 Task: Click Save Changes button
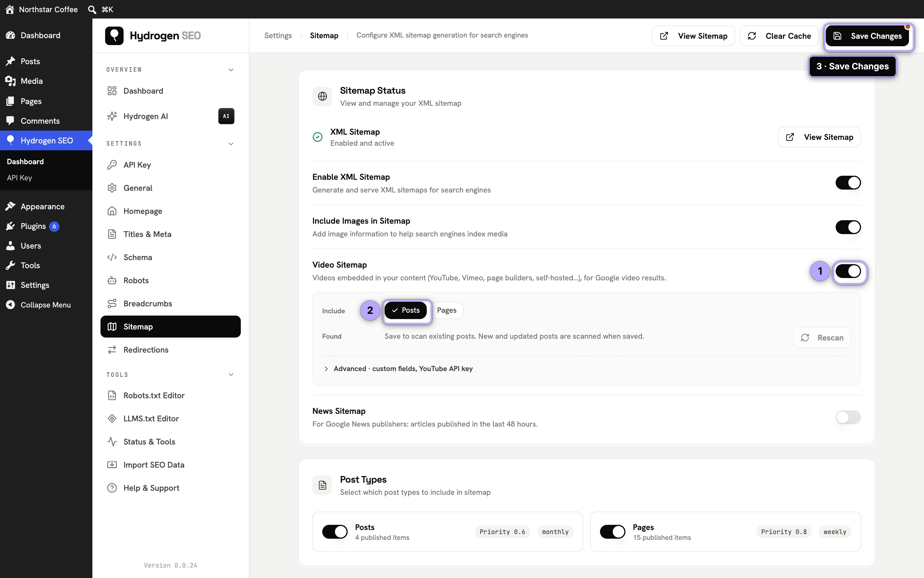pos(867,36)
